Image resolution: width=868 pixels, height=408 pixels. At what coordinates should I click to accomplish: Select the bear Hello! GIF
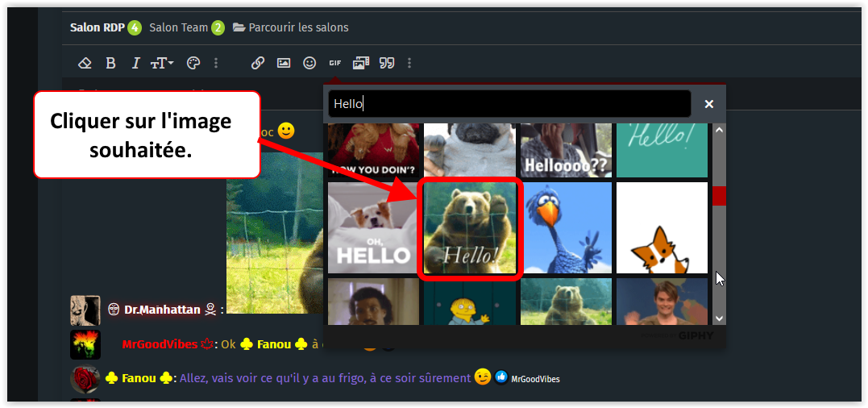469,228
